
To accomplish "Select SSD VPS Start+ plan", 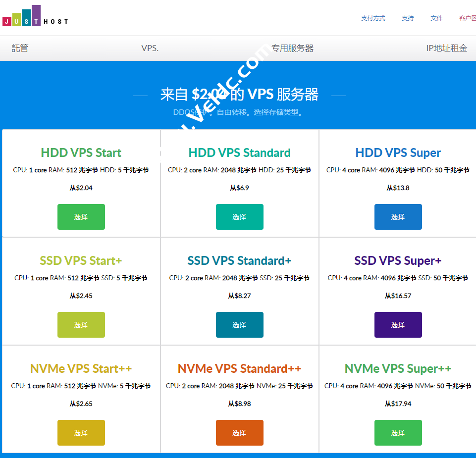I will [x=81, y=324].
